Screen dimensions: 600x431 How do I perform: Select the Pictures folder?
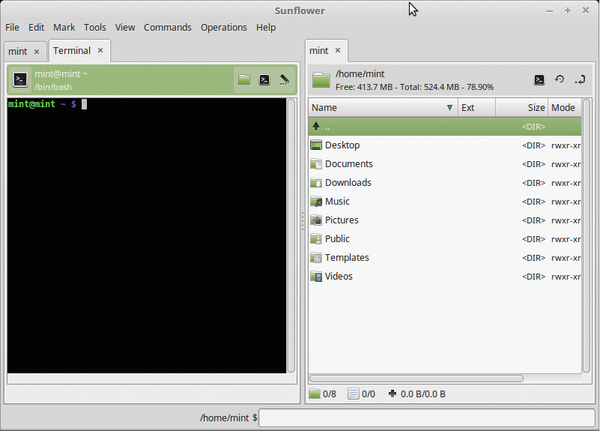coord(445,220)
